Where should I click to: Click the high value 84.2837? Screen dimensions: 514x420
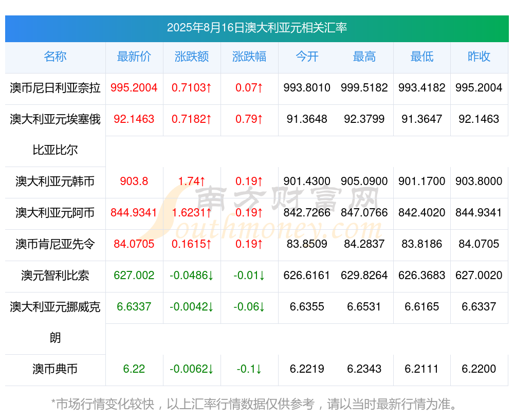[x=364, y=244]
